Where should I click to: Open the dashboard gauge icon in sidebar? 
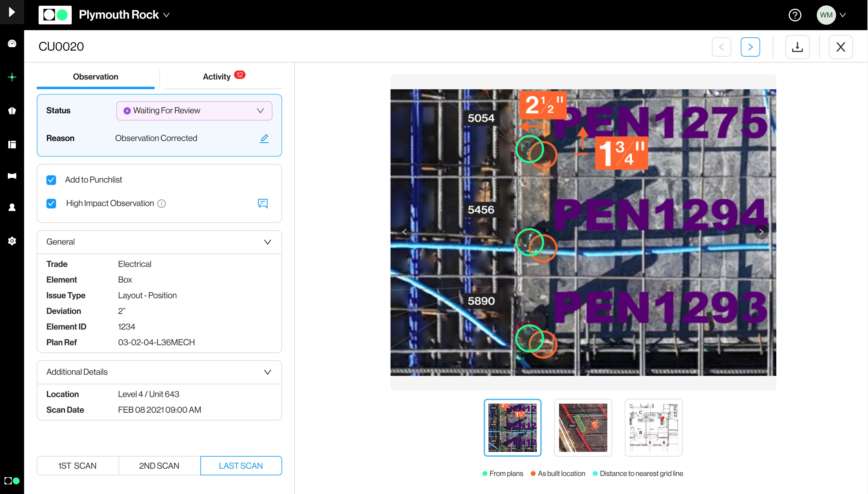click(x=12, y=43)
